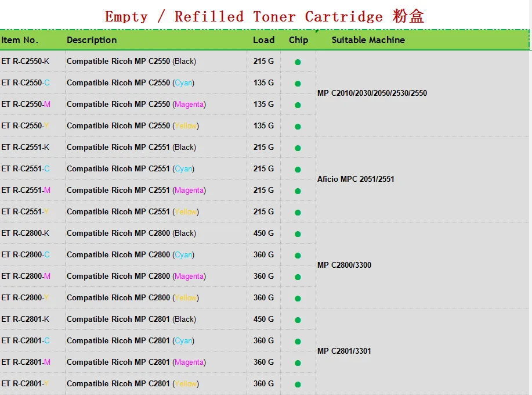532x395 pixels.
Task: Click the Chip column header
Action: pos(298,40)
